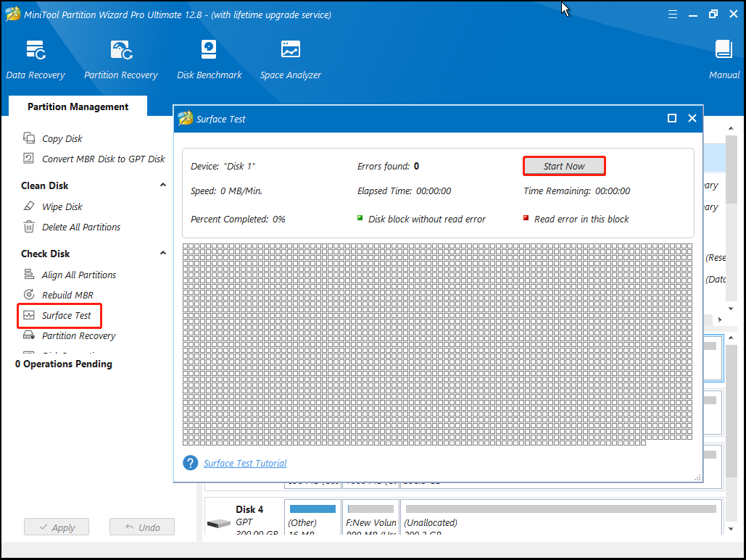Click the sidebar Partition Recovery drive icon
Screen dimensions: 746x560
[x=29, y=335]
